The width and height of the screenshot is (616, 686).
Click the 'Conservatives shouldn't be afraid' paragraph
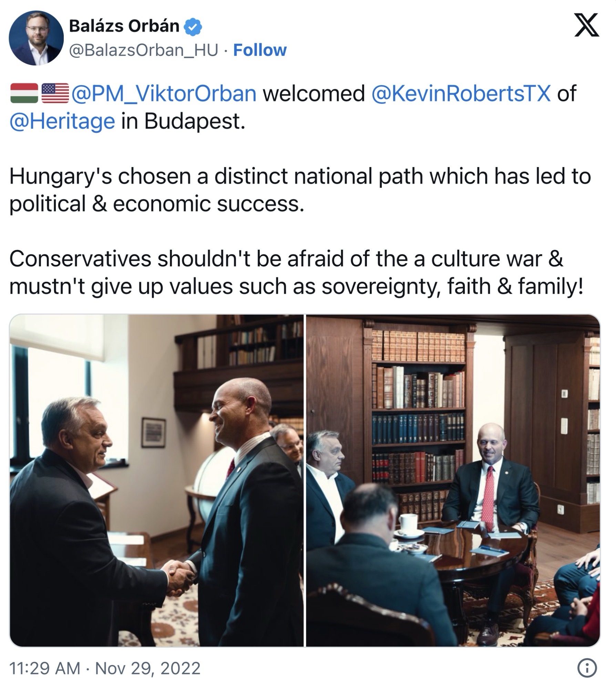(x=297, y=273)
